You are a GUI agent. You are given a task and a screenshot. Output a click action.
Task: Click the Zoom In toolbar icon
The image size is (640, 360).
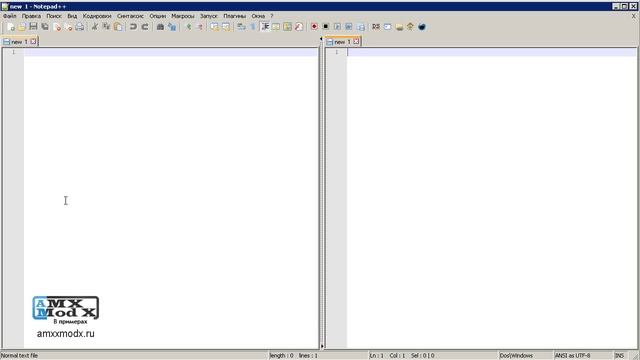(x=189, y=27)
